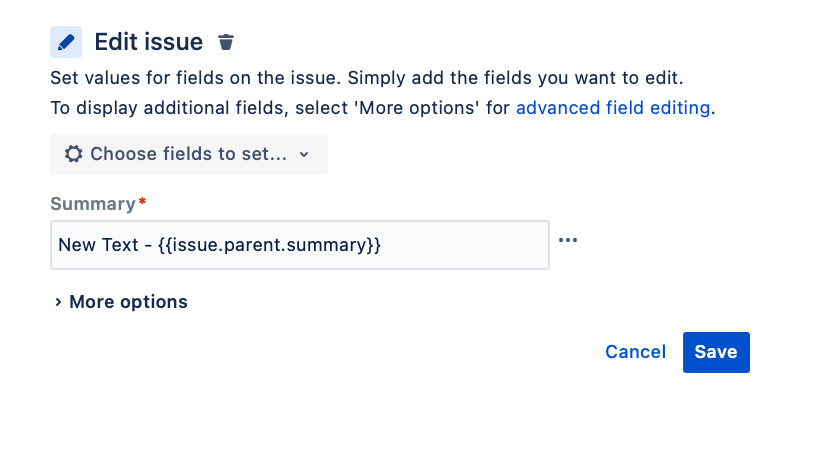Save the Edit issue action
Viewport: 830px width, 452px height.
point(716,352)
